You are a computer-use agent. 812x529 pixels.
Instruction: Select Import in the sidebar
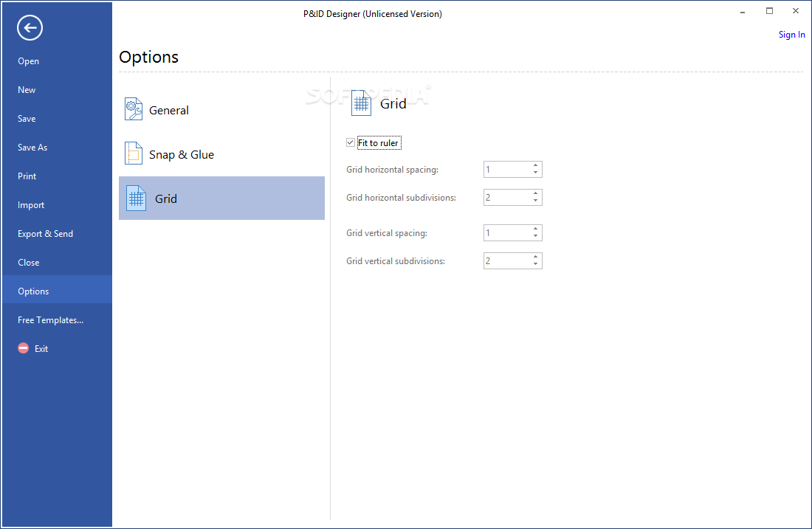(x=57, y=205)
